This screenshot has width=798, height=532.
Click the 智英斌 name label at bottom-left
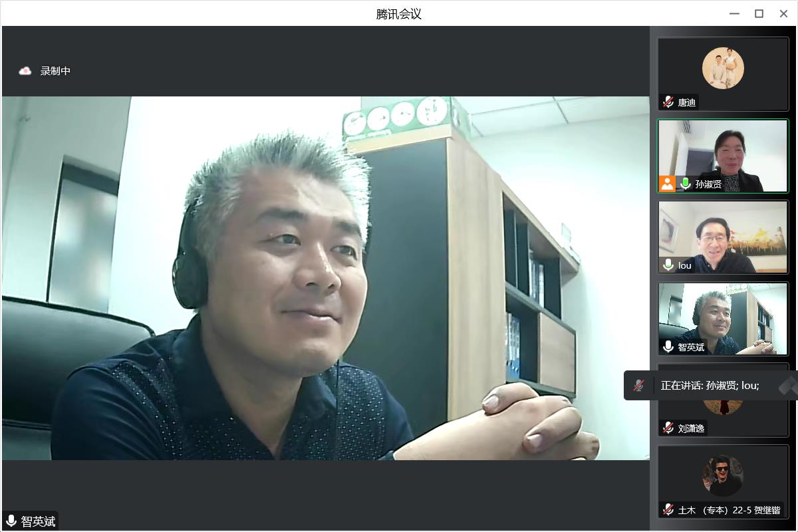pos(38,521)
